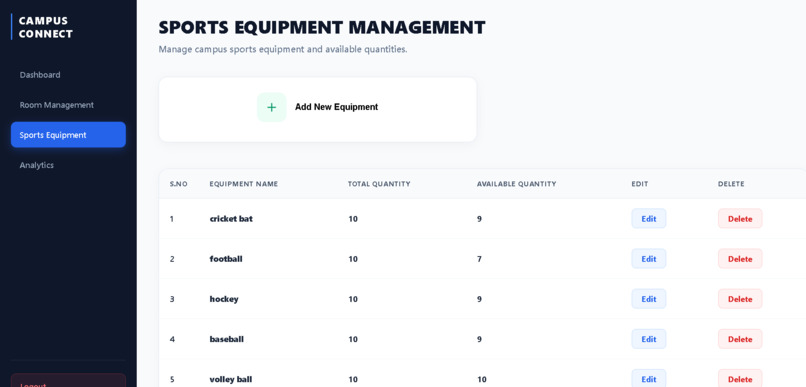Click football's available quantity 7
Screen dimensions: 806x387
[x=479, y=259]
